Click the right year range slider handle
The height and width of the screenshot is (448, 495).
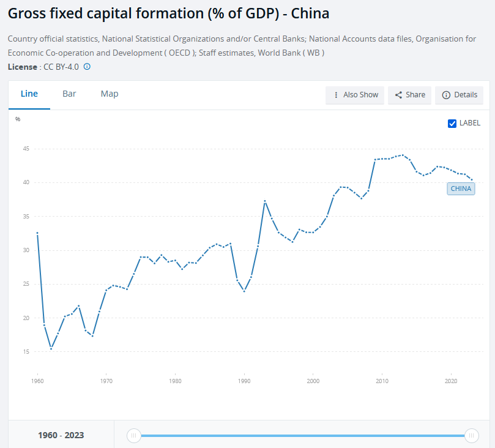pyautogui.click(x=471, y=435)
